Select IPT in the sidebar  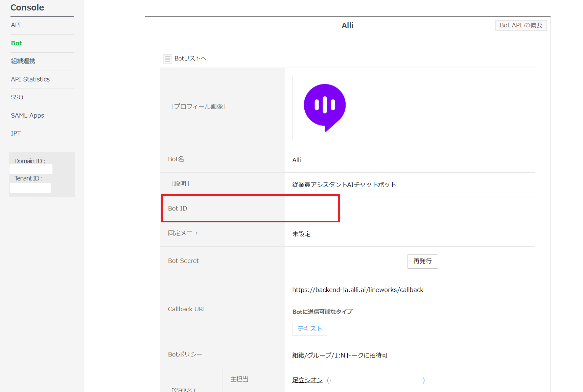16,133
